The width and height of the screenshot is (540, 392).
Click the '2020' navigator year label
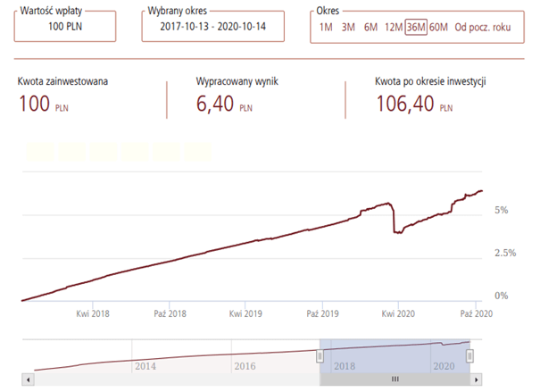coord(444,366)
